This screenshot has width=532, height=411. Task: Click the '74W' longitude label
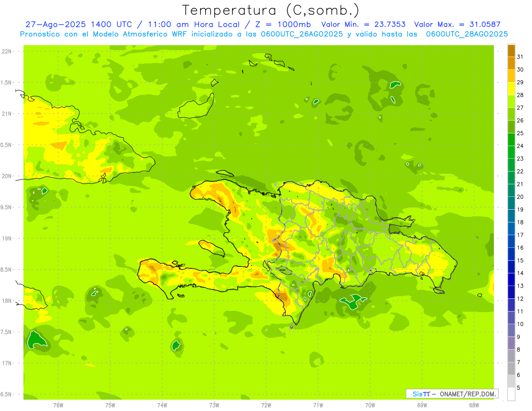(162, 405)
